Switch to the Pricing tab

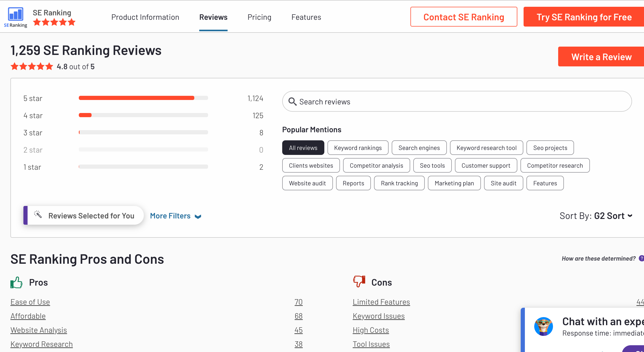[x=259, y=17]
